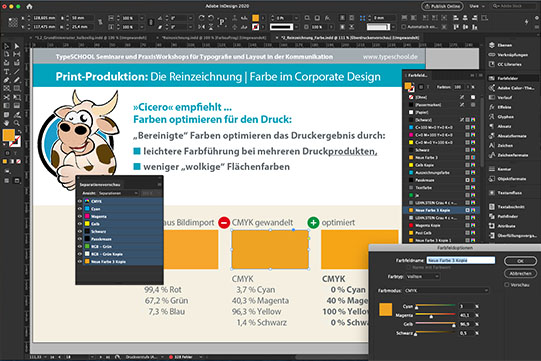Select the Auszeichnungsfarbe swatch
Screen dimensions: 541x361
(x=441, y=173)
